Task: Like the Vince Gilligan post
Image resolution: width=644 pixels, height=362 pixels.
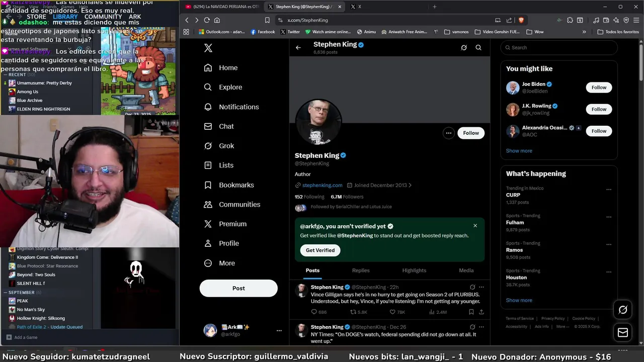Action: point(397,312)
